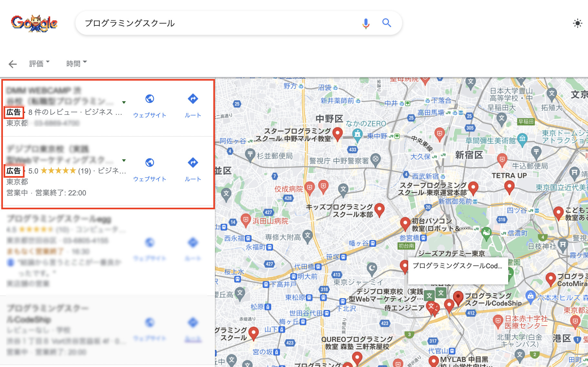Select the website globe icon for DMM WEBCAMP
The width and height of the screenshot is (588, 367).
[x=149, y=99]
